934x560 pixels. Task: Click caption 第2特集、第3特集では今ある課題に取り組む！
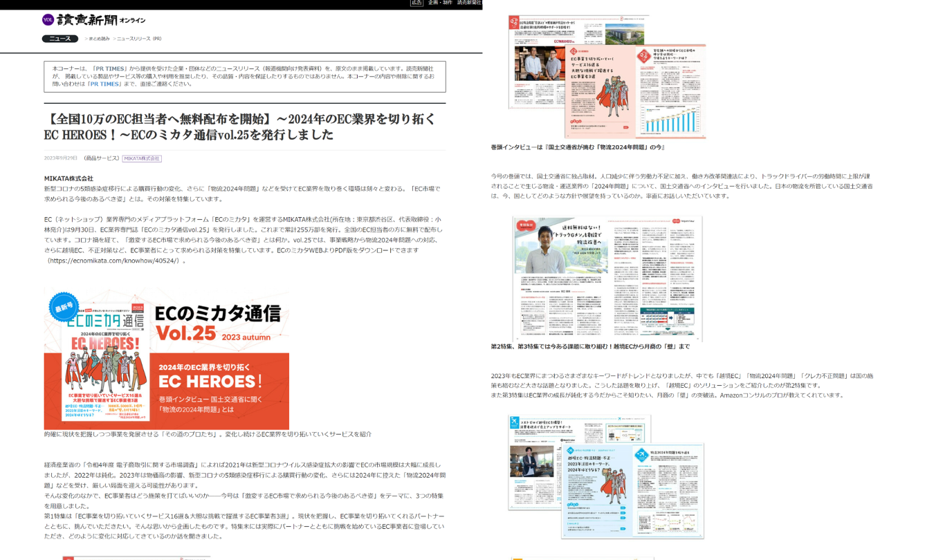coord(590,346)
